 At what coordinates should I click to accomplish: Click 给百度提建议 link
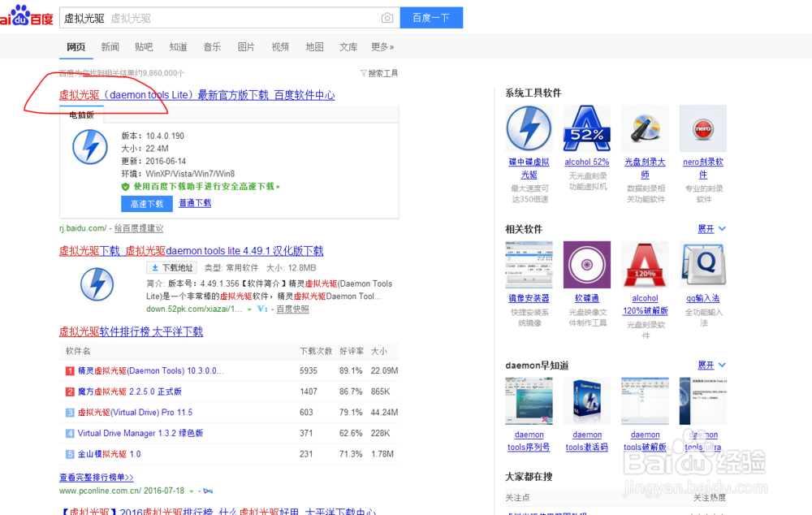(x=139, y=228)
